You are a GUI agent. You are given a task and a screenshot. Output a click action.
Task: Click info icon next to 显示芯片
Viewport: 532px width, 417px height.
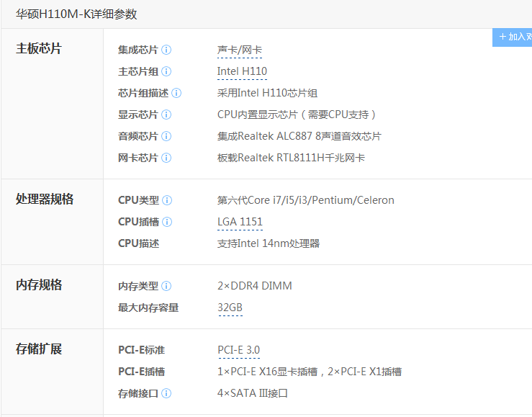pos(166,115)
